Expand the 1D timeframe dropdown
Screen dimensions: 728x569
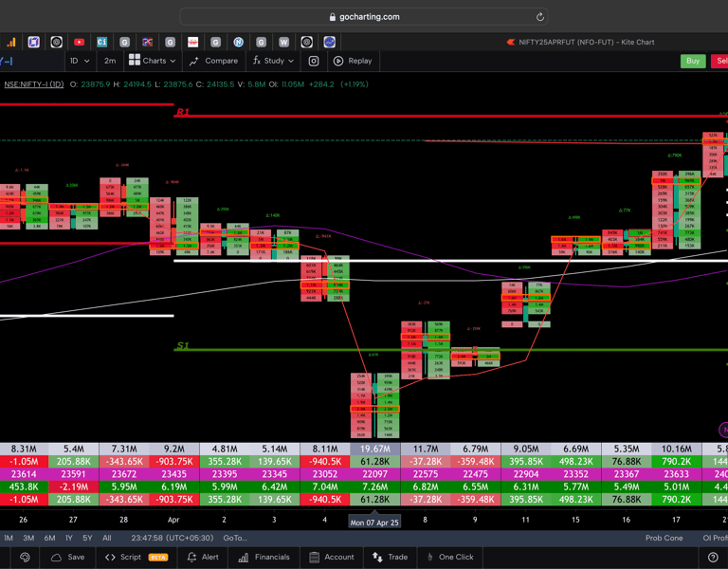pos(80,61)
